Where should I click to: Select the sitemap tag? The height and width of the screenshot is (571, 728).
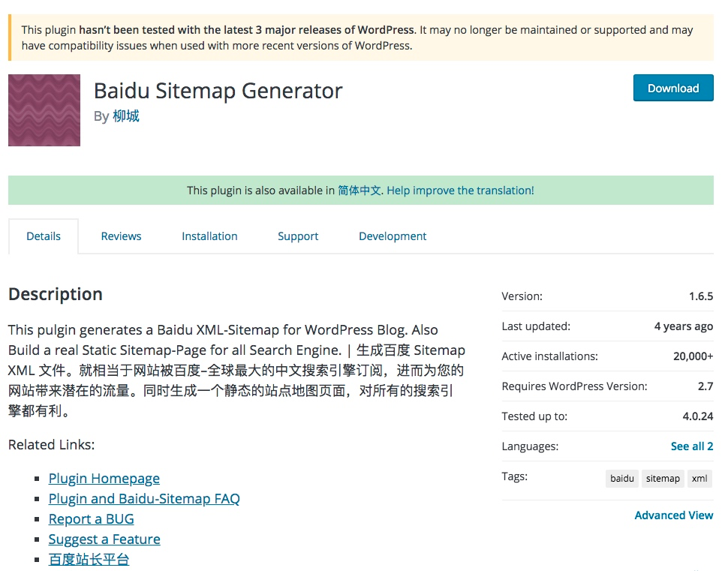[x=663, y=478]
